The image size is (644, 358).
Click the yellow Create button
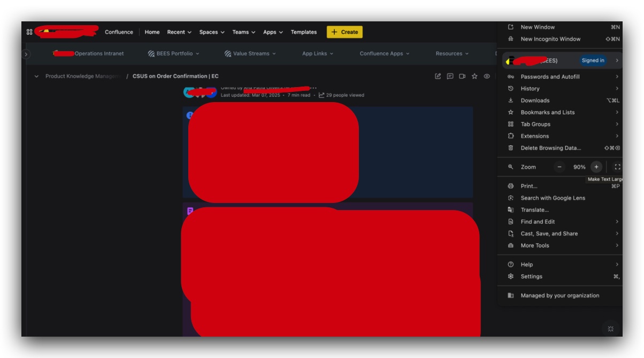point(344,32)
